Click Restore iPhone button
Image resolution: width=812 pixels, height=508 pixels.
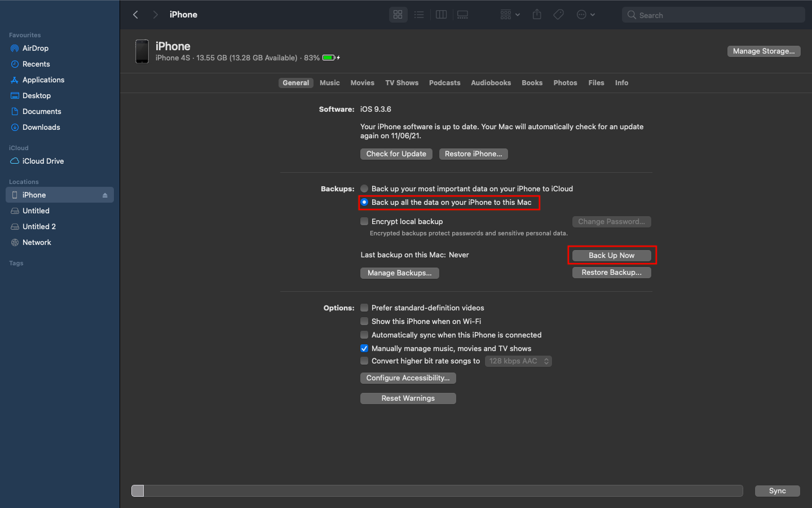474,154
